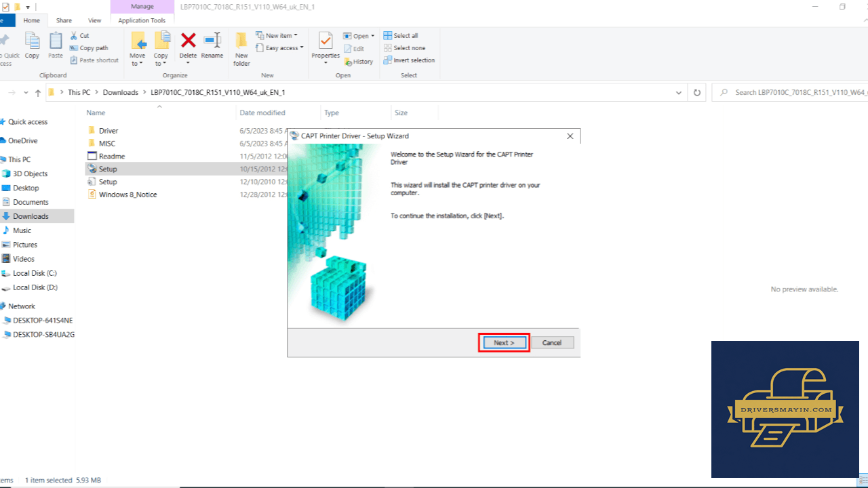Open the Application Tools tab
Viewport: 868px width, 488px height.
point(142,20)
